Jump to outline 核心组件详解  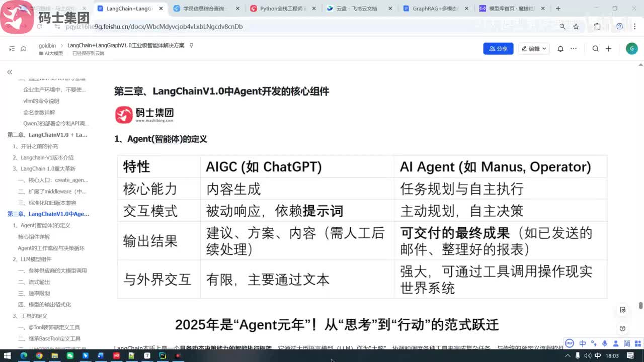coord(34,237)
